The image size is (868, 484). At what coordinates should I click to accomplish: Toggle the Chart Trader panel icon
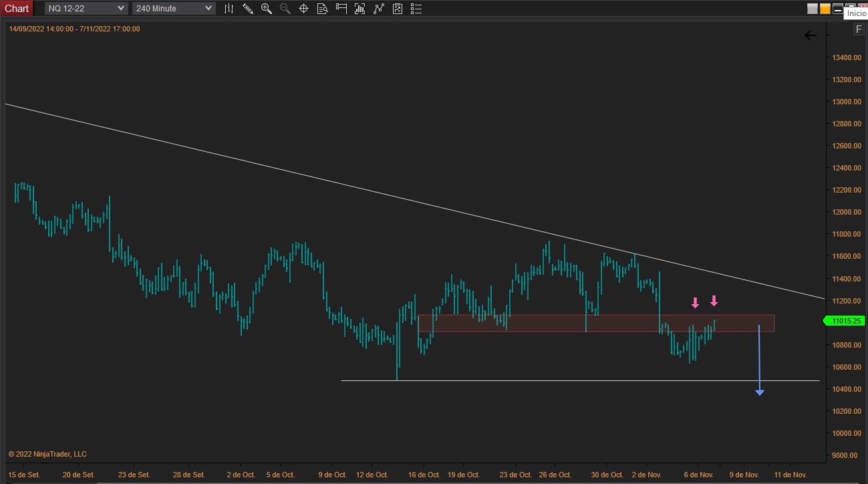[341, 9]
